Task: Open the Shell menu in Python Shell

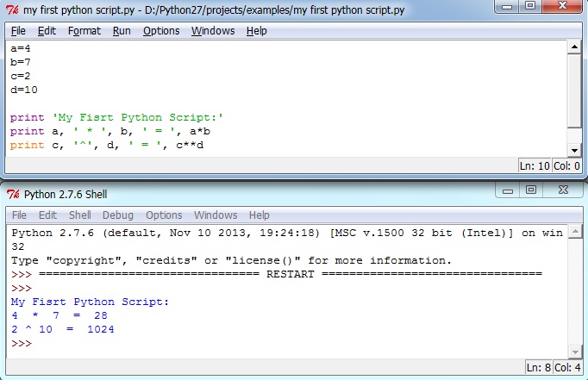Action: 80,215
